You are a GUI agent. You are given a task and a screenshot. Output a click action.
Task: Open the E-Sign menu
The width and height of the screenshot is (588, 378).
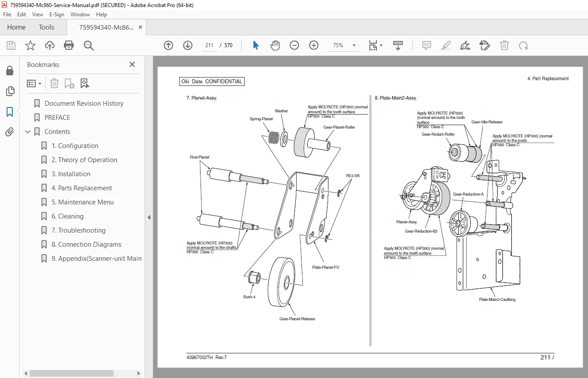[57, 15]
